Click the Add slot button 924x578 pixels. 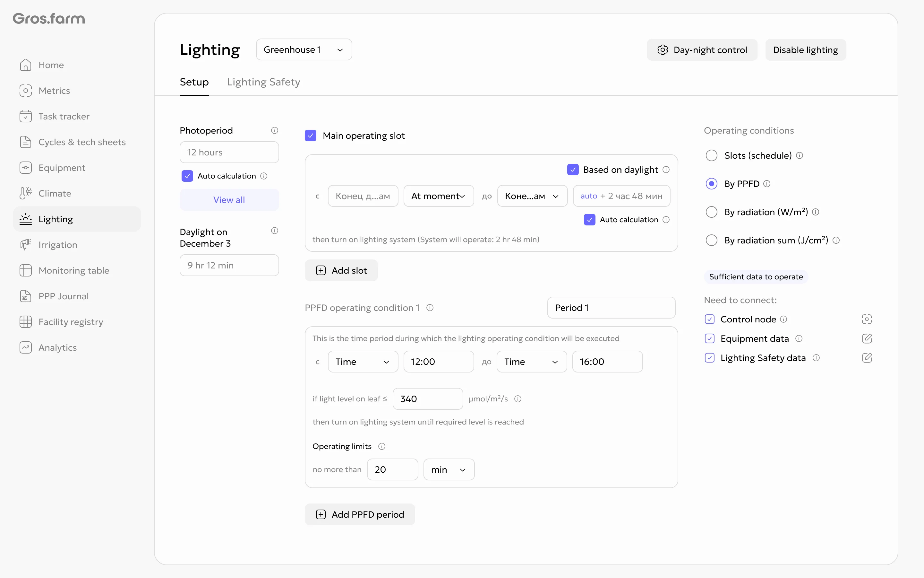pyautogui.click(x=341, y=270)
